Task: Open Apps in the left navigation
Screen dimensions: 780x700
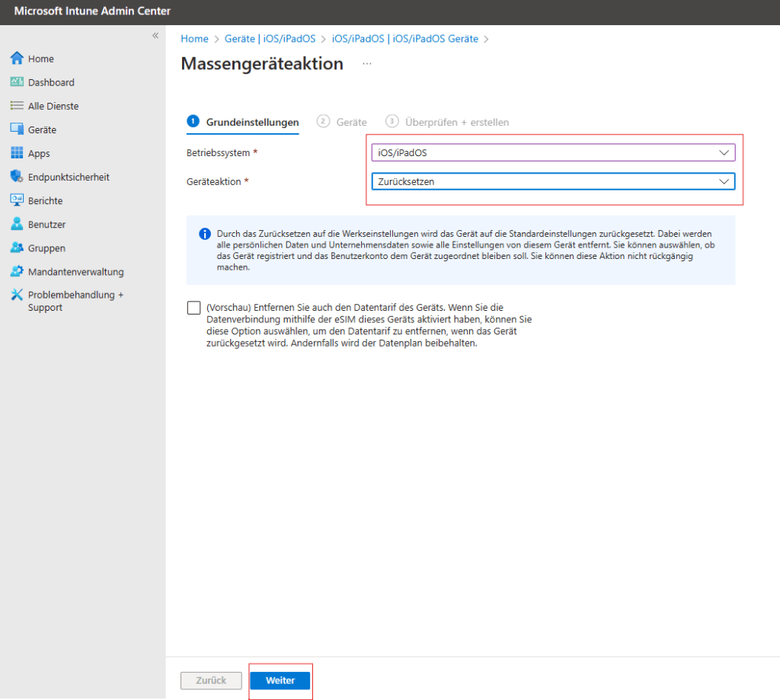Action: (39, 153)
